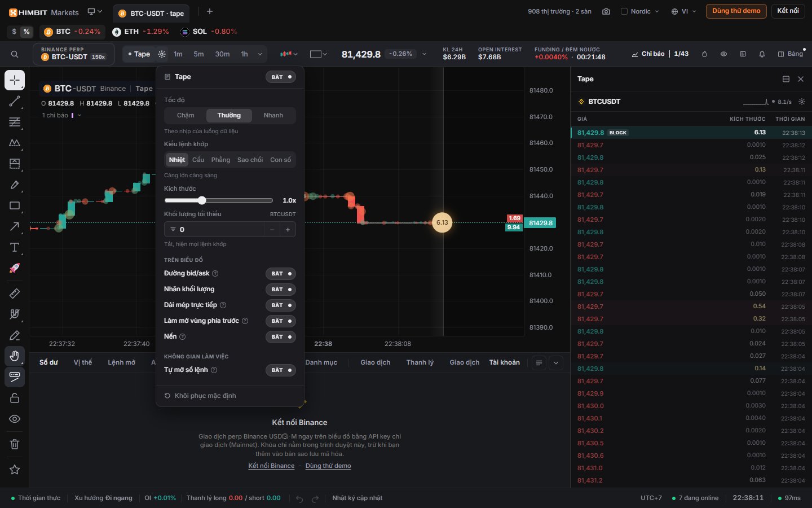Select the Tài khoản tab
Screen dimensions: 812x508
click(505, 362)
